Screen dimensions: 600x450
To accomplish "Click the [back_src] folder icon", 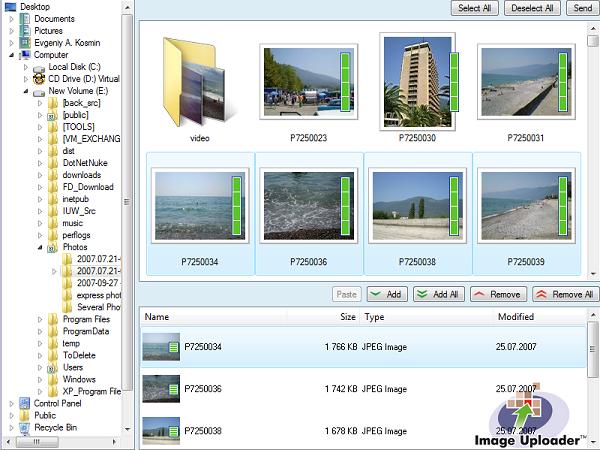I will tap(53, 103).
